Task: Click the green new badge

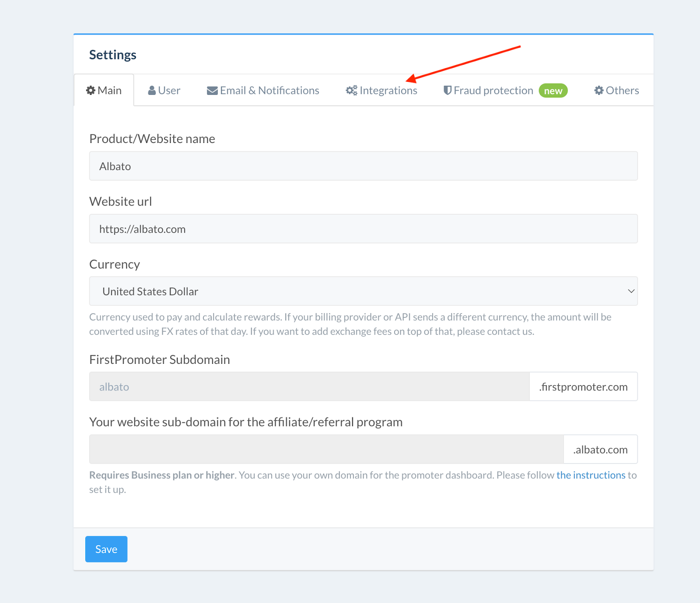Action: click(x=553, y=91)
